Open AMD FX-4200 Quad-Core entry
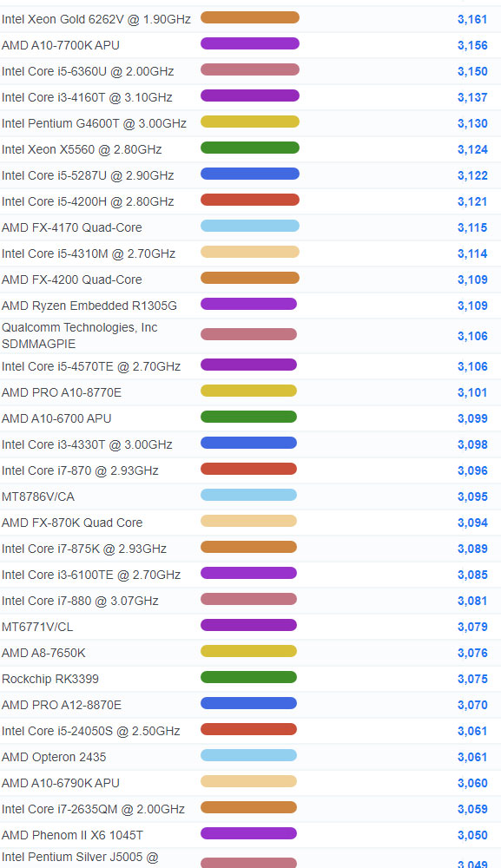Viewport: 501px width, 868px height. coord(71,279)
